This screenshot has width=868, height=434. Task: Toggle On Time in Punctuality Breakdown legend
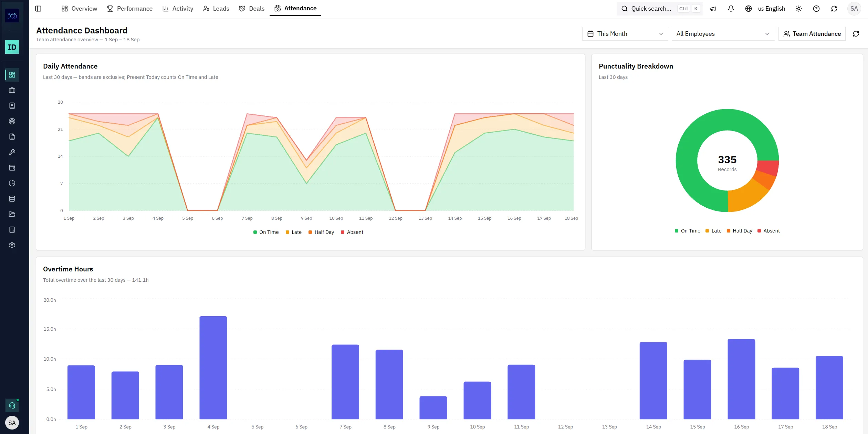click(x=687, y=231)
